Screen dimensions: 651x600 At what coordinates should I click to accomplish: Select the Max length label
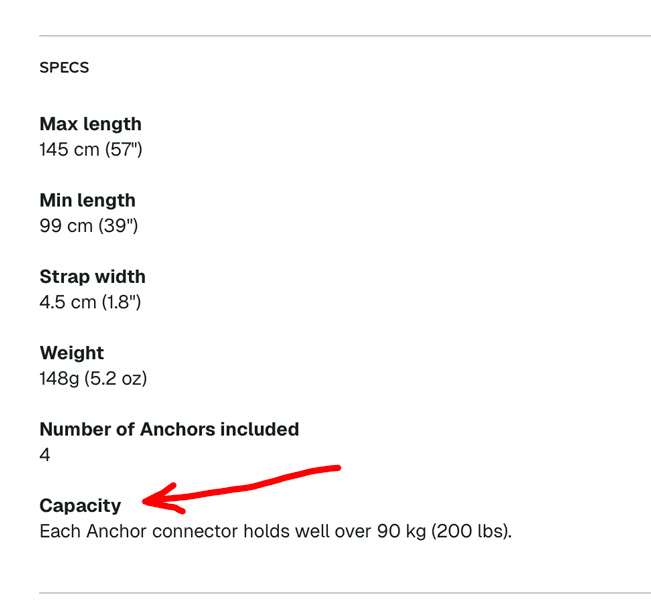[x=90, y=124]
